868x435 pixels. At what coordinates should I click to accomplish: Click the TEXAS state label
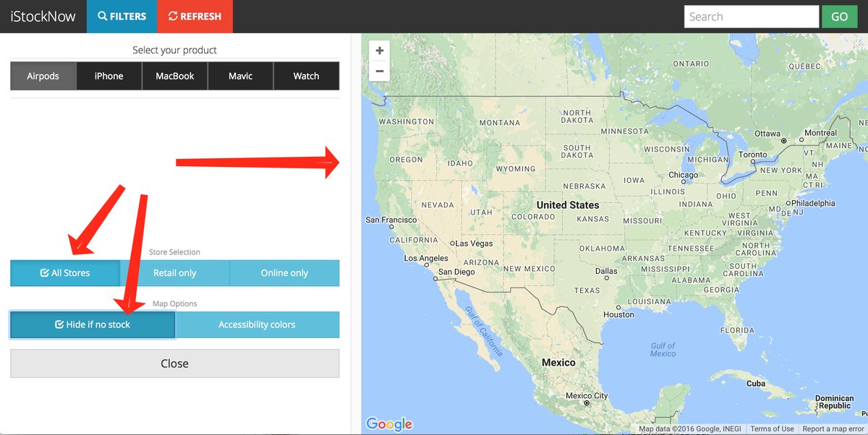[587, 290]
